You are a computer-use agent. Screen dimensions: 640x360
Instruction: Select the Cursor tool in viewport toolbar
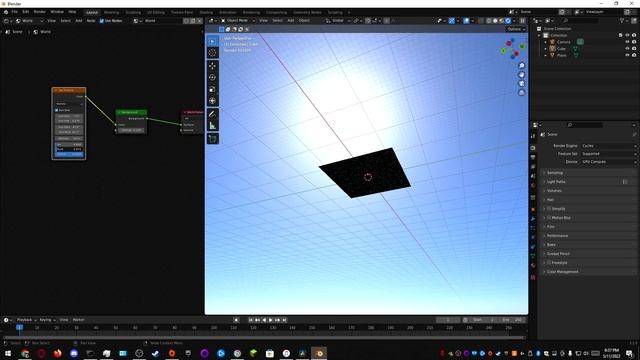212,53
